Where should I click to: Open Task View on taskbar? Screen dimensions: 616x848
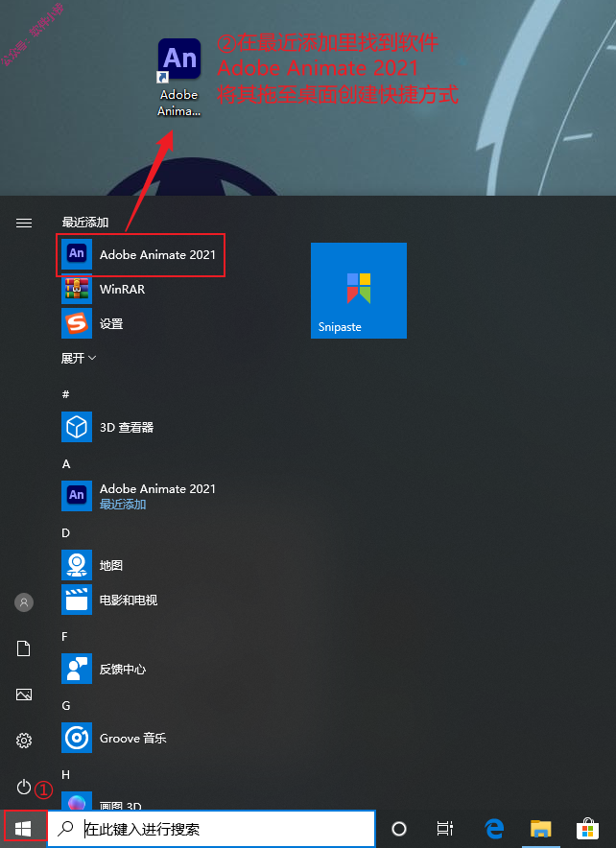tap(445, 828)
